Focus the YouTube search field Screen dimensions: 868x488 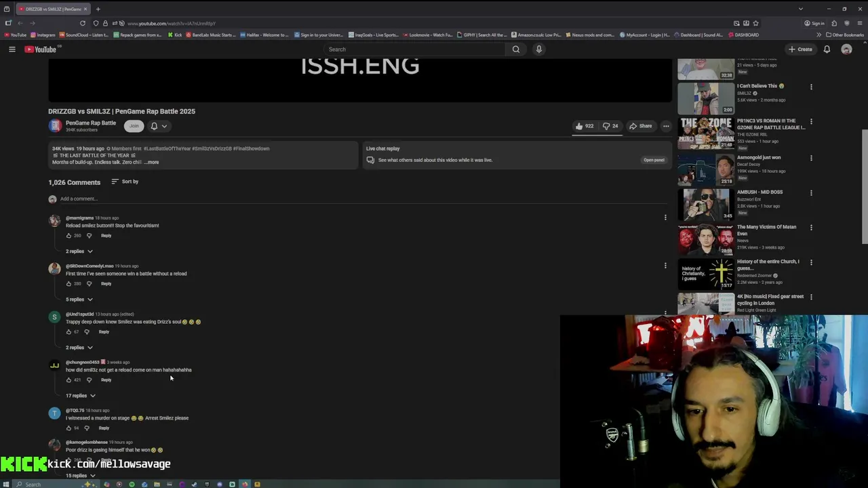pyautogui.click(x=414, y=49)
